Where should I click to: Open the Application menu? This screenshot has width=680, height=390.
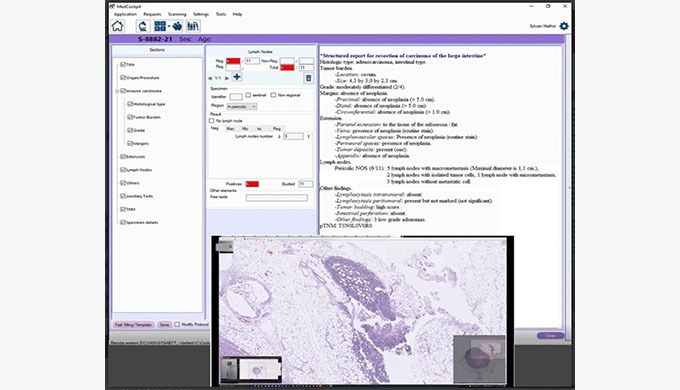[x=125, y=14]
